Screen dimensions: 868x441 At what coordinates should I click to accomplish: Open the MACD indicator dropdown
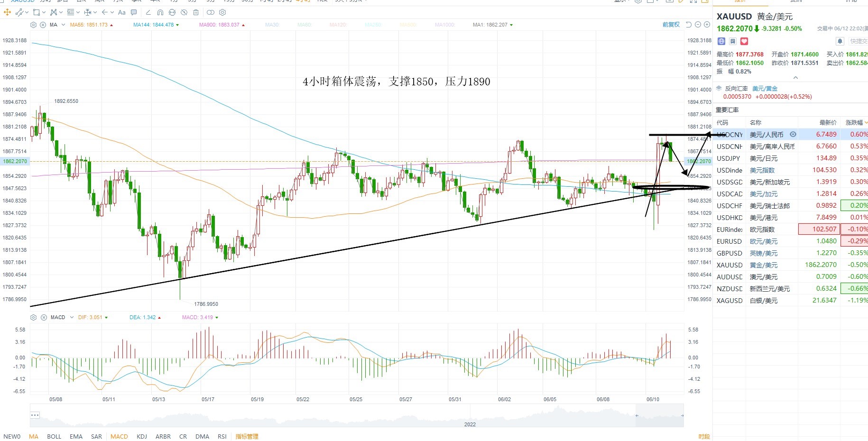coord(72,317)
